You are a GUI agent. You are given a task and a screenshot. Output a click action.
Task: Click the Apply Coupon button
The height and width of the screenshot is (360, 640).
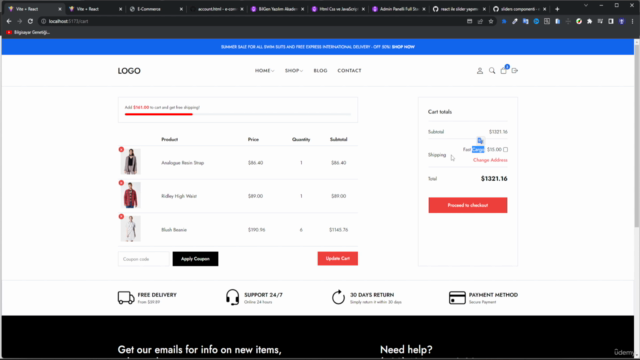[x=195, y=259]
